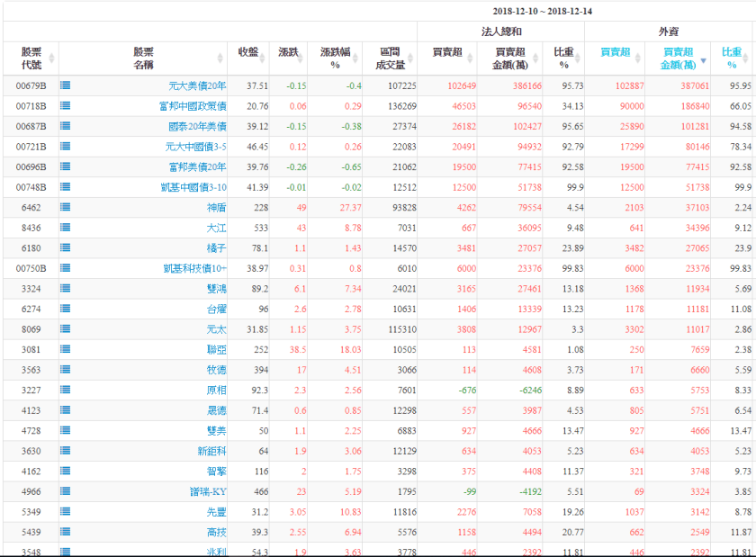
Task: Sort by 漲跌幅% column header
Action: click(335, 58)
